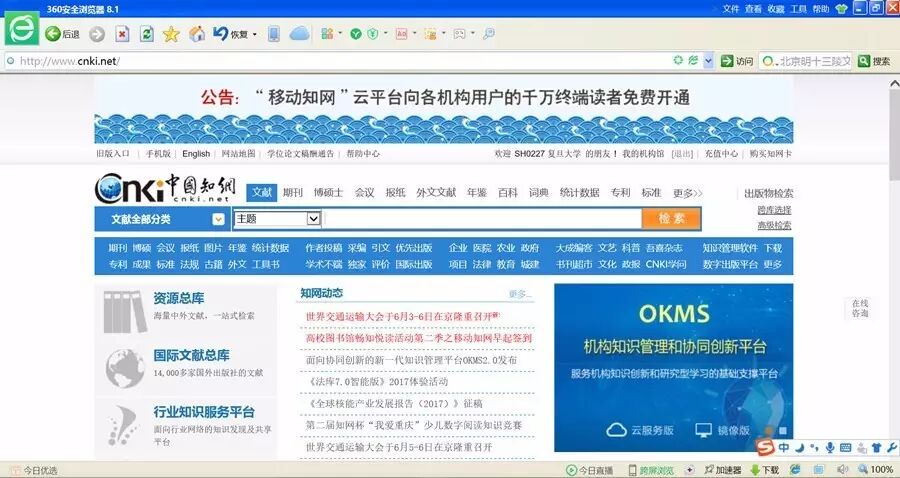Click the 跨屏浏览 phone icon in status bar
This screenshot has width=900, height=478.
[x=632, y=471]
